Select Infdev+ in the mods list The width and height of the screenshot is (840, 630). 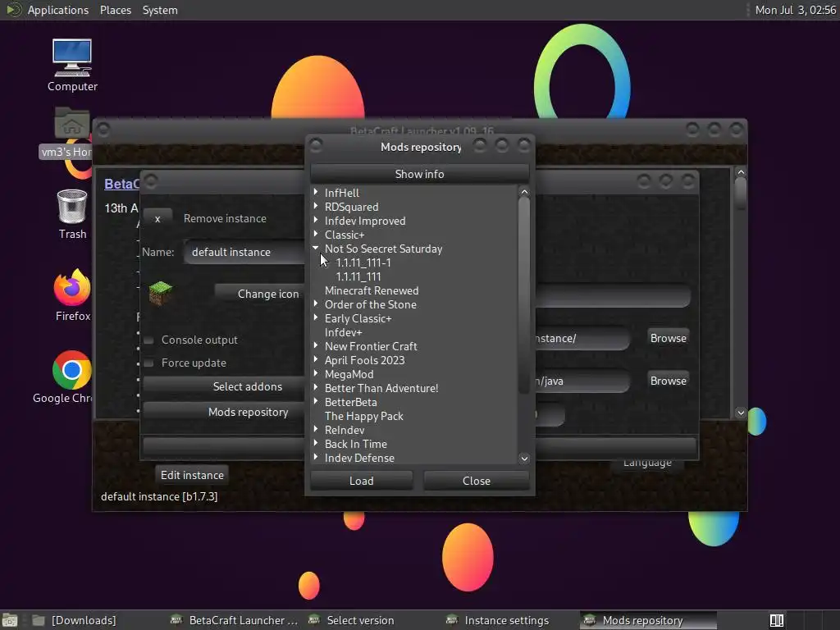point(344,332)
